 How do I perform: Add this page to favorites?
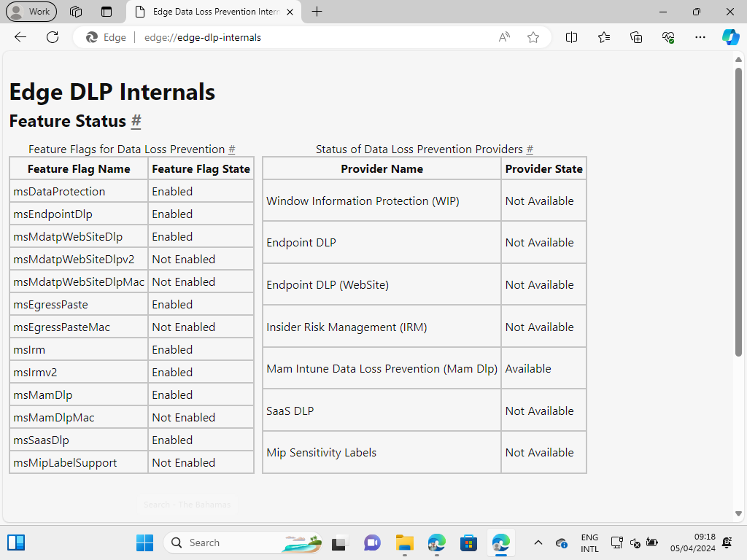[x=533, y=37]
